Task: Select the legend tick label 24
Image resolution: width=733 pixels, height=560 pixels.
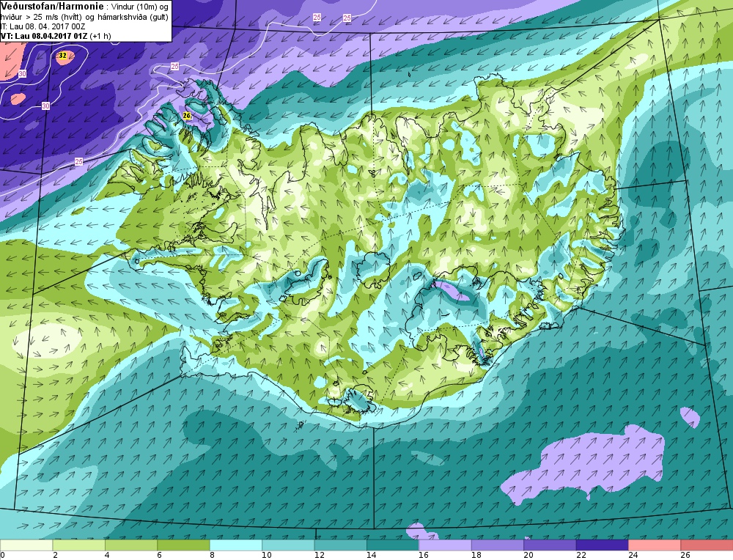Action: click(633, 555)
